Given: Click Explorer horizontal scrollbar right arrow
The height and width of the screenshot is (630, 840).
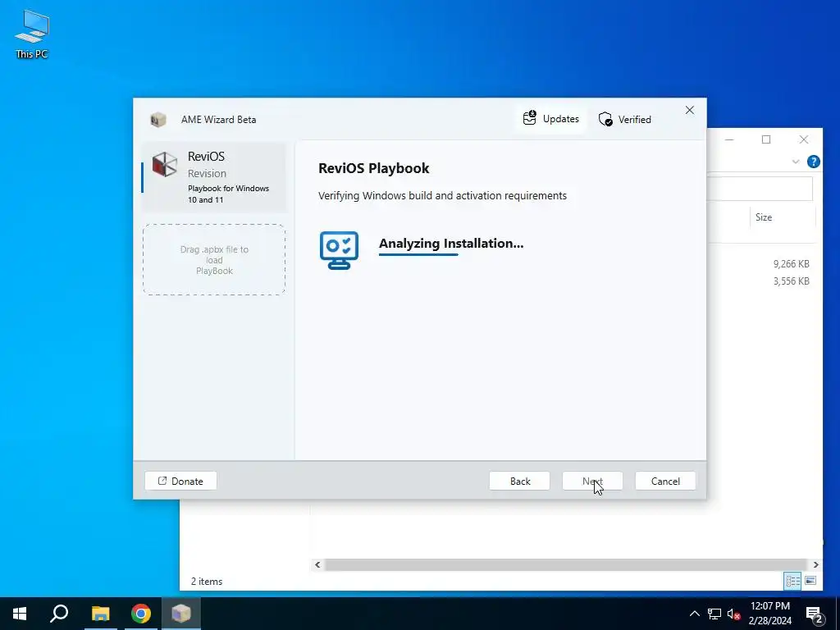Looking at the screenshot, I should 815,564.
